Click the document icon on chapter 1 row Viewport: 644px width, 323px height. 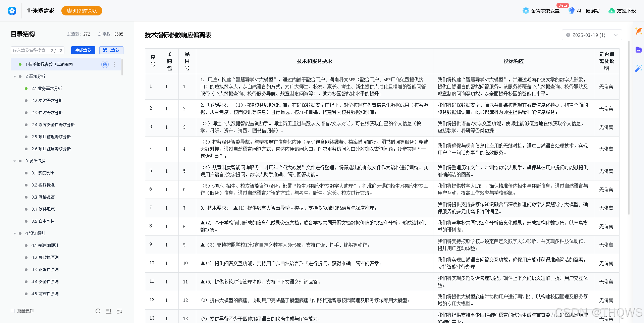pyautogui.click(x=105, y=64)
